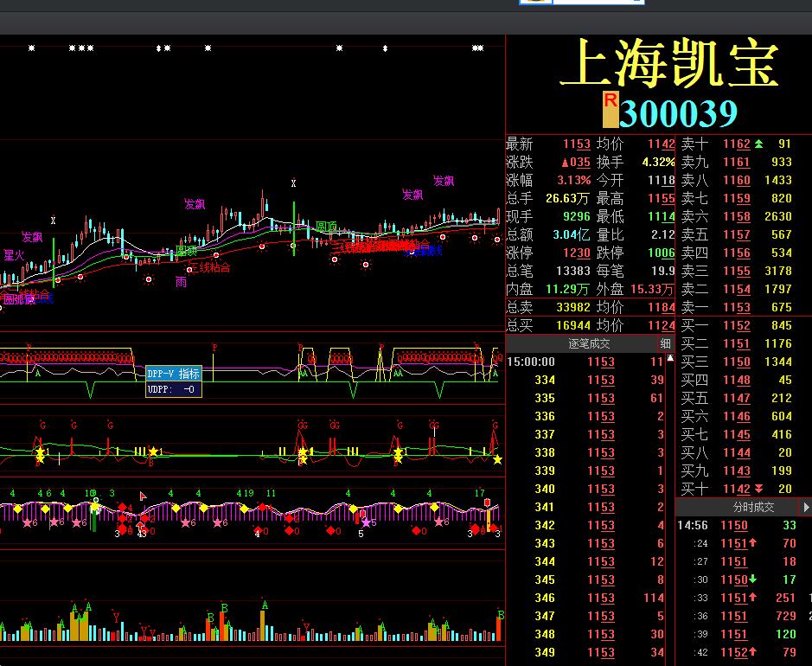
Task: Select the 分时成交 panel header
Action: point(754,507)
